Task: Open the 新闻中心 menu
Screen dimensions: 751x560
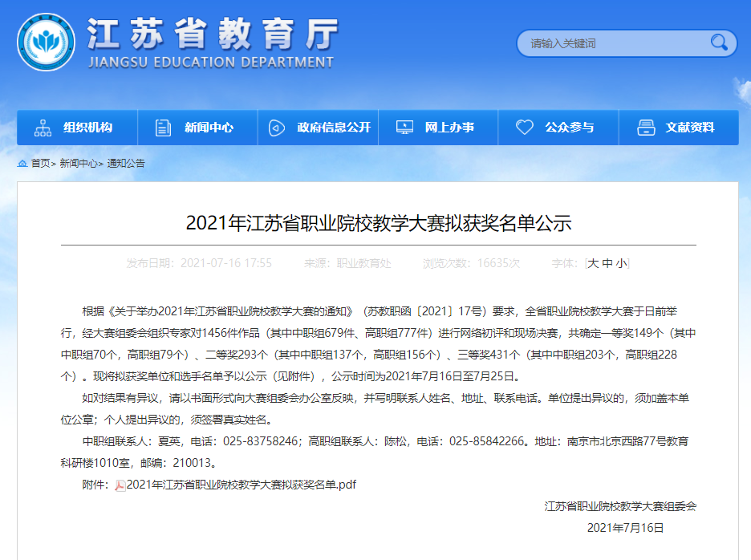Action: pos(198,128)
